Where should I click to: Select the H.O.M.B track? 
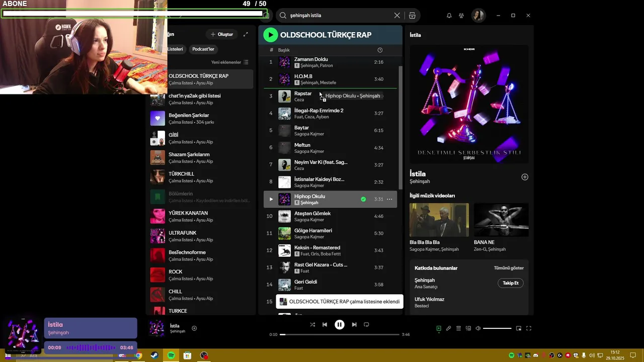tap(331, 79)
